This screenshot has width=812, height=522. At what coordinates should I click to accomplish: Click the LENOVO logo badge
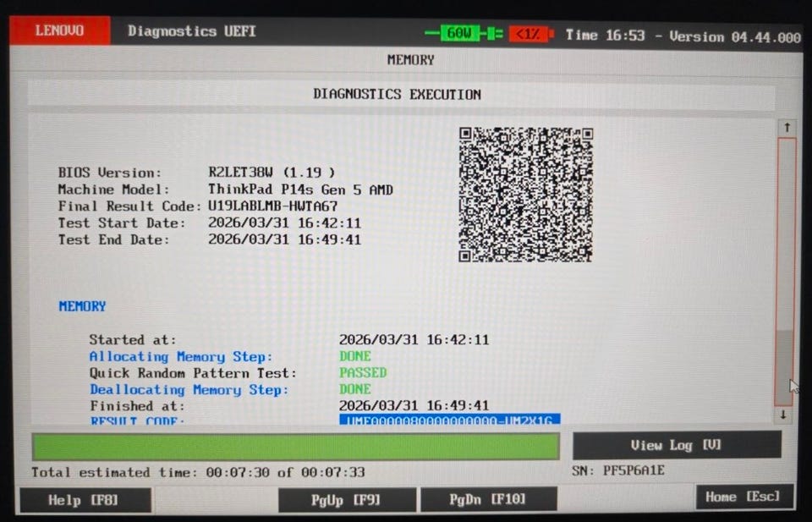point(59,30)
